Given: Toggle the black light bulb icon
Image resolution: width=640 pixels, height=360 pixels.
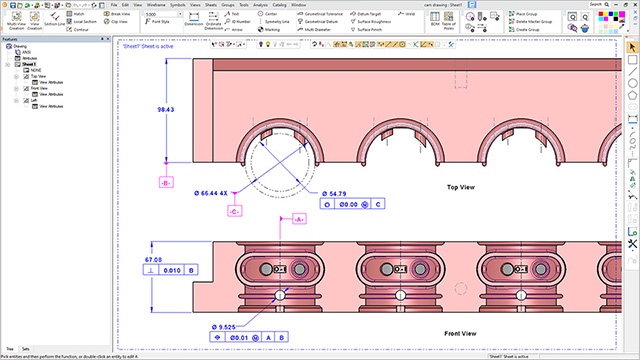Looking at the screenshot, I should (261, 44).
